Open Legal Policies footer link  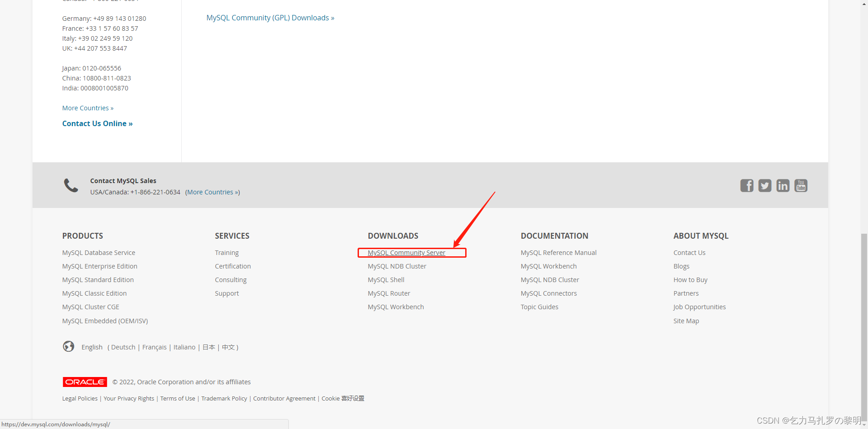80,398
